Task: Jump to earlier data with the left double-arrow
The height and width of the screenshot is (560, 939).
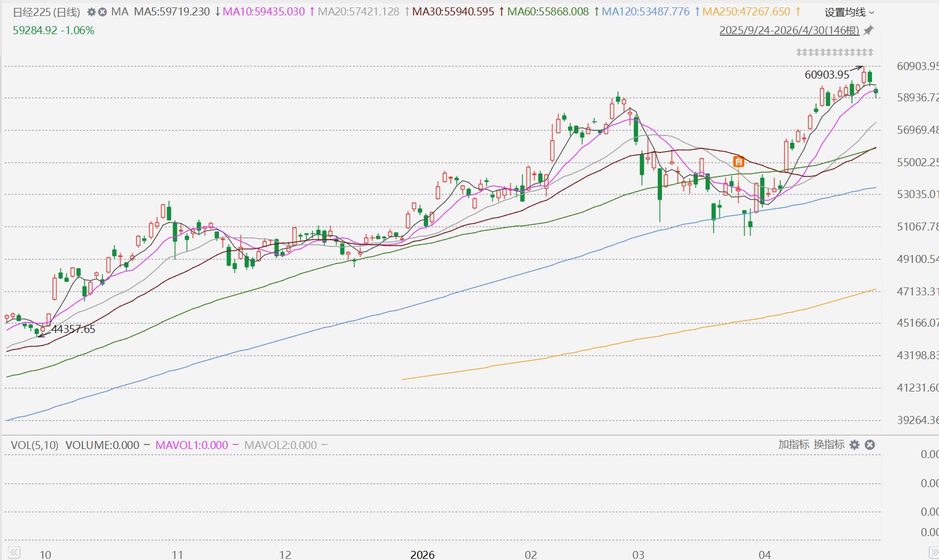Action: (x=14, y=553)
